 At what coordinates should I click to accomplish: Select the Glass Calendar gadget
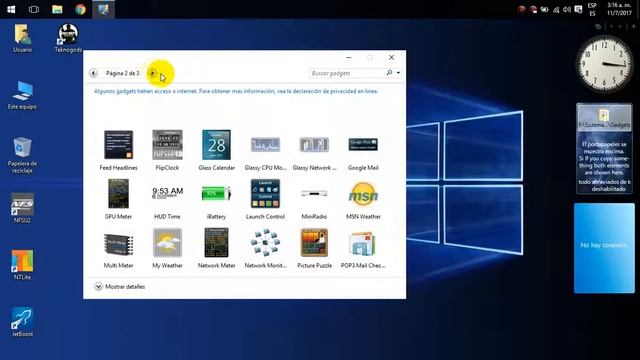[x=216, y=150]
